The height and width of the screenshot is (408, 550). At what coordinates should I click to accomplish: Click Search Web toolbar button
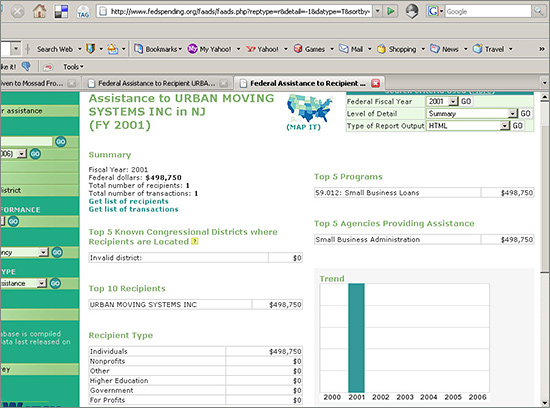tap(55, 49)
